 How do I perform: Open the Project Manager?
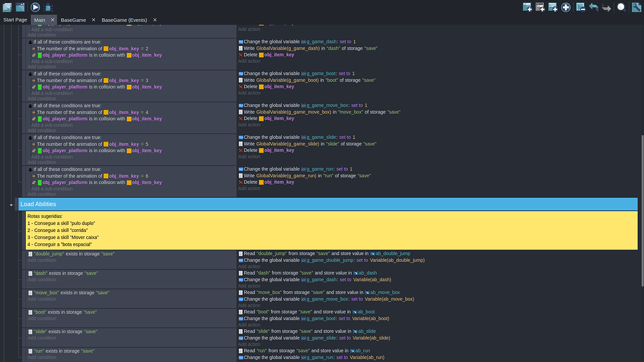click(x=7, y=7)
